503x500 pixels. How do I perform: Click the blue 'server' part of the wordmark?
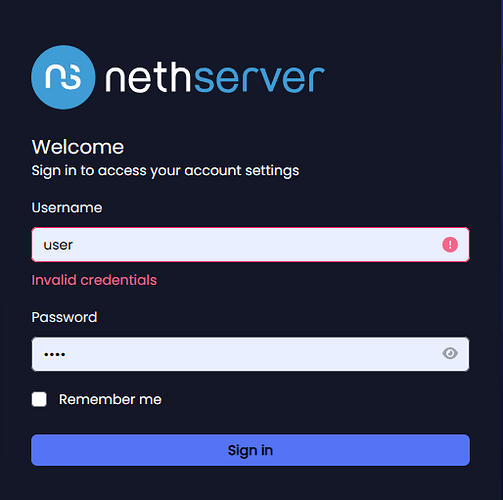tap(259, 79)
